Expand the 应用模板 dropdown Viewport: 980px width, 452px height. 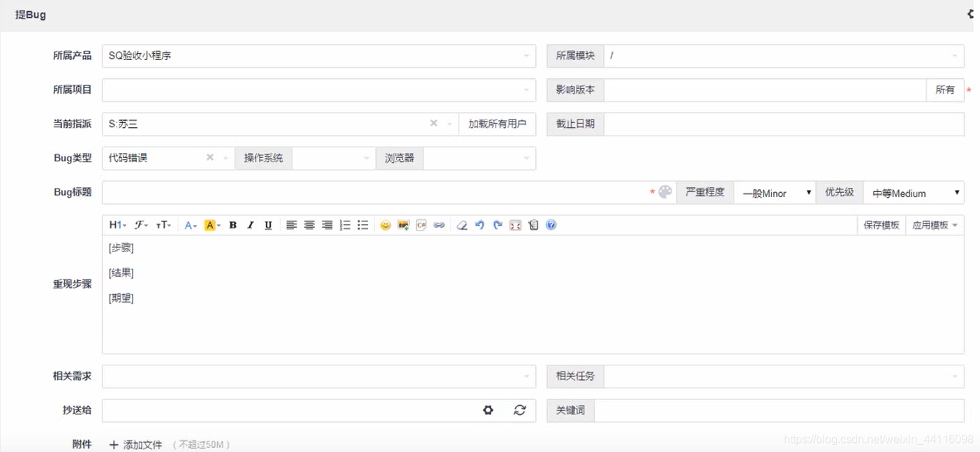935,225
